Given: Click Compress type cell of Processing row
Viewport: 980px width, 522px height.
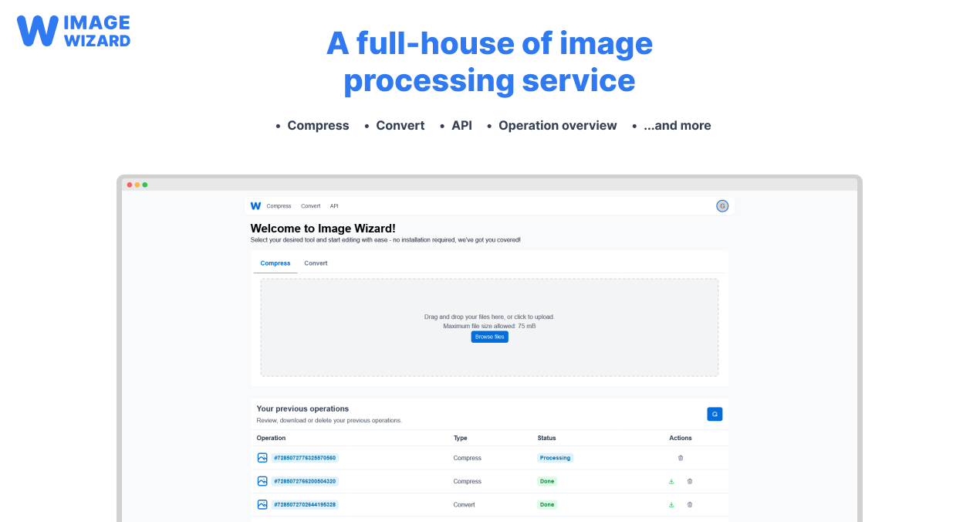Looking at the screenshot, I should pyautogui.click(x=467, y=458).
